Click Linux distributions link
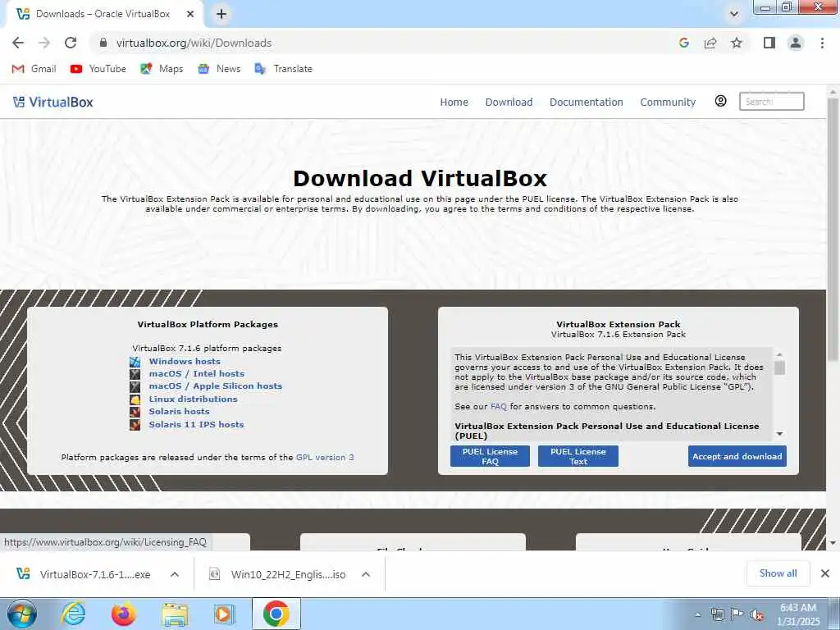 click(193, 399)
